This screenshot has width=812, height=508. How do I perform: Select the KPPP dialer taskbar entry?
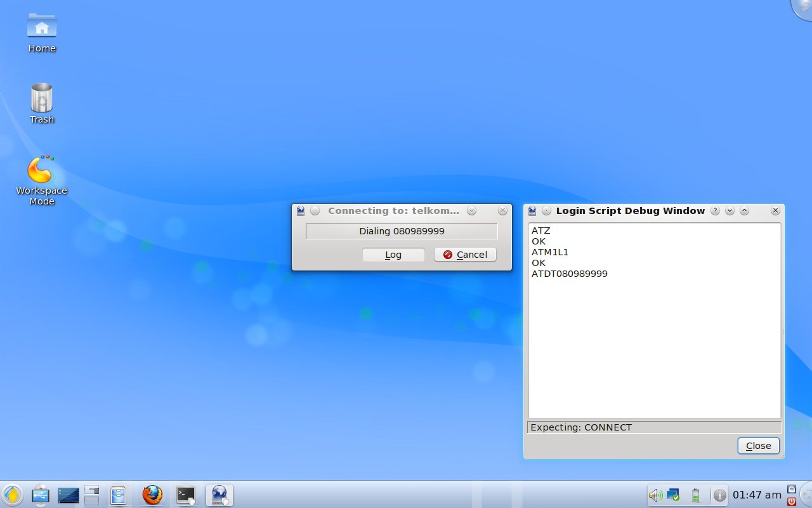click(x=219, y=495)
